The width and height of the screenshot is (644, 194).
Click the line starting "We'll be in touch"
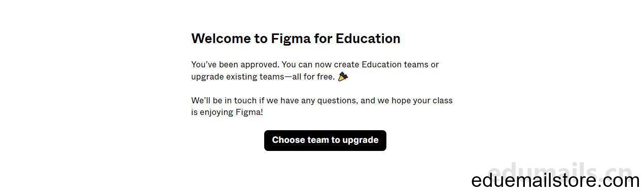point(322,100)
